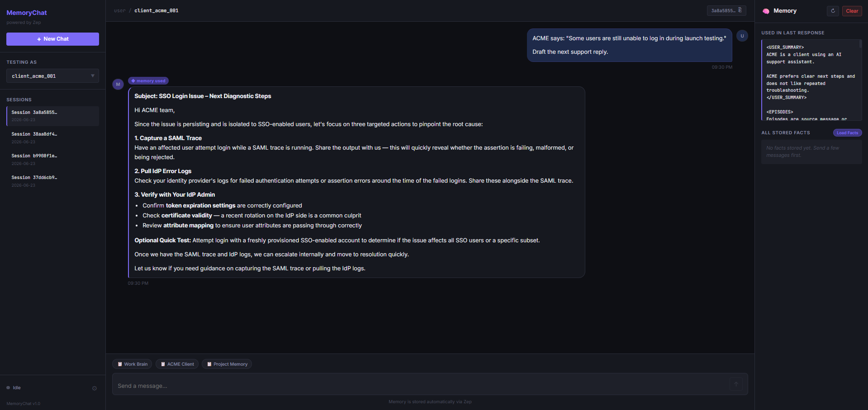This screenshot has width=868, height=410.
Task: Select the Project Memory chip
Action: point(227,364)
